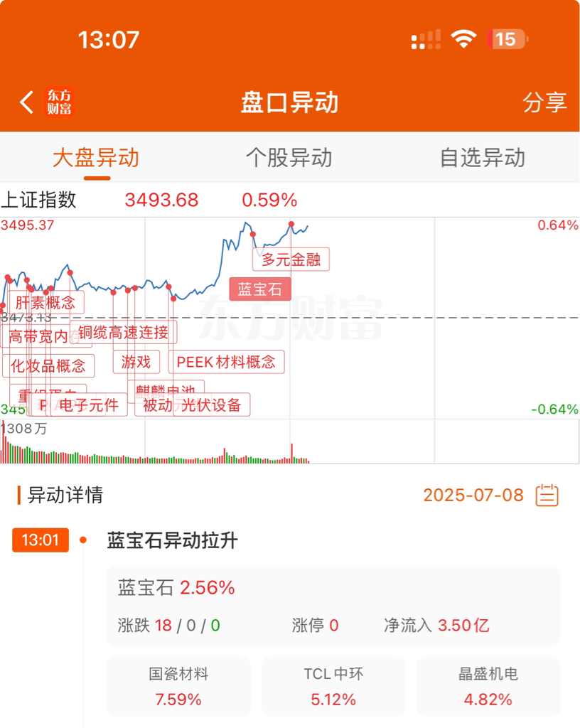
Task: Open the 国瓷材料 stock card
Action: 178,686
